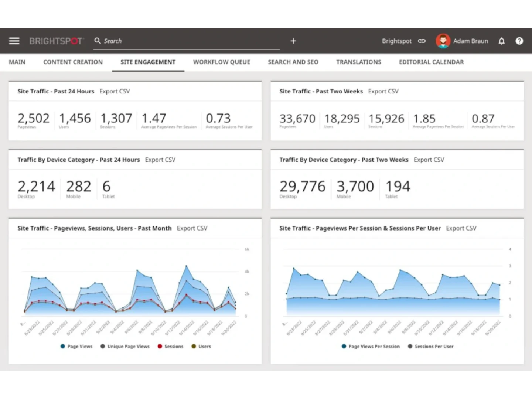Toggle Page Views series in legend
Image resolution: width=532 pixels, height=399 pixels.
[79, 347]
